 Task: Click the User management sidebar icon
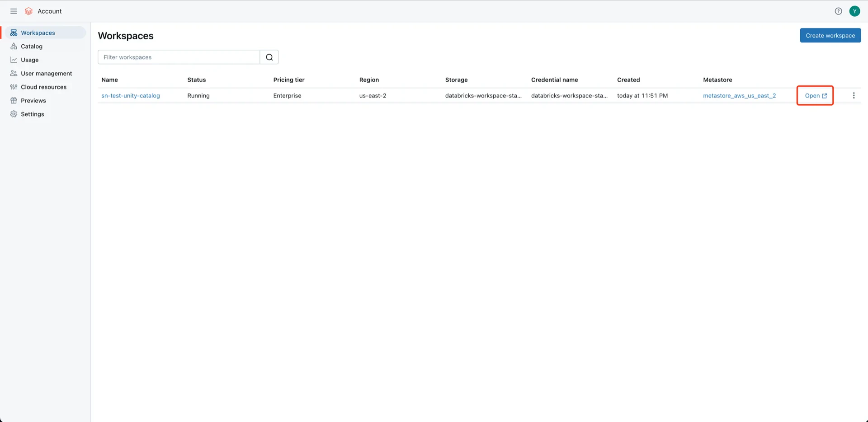point(14,73)
